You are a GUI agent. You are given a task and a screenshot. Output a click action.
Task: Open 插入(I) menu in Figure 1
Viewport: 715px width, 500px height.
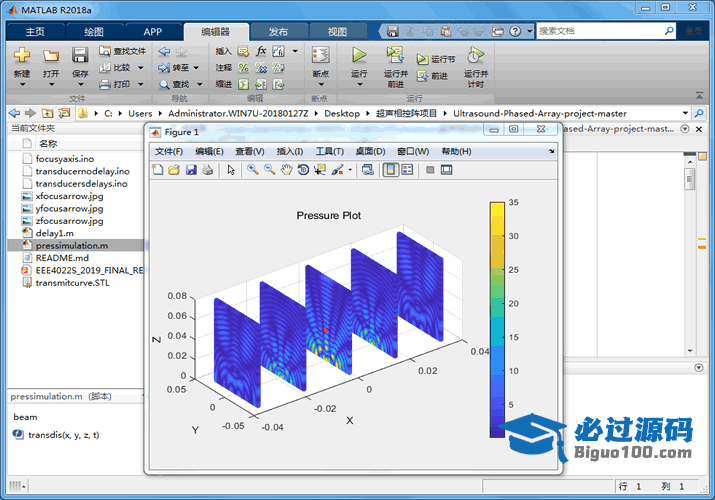[290, 151]
